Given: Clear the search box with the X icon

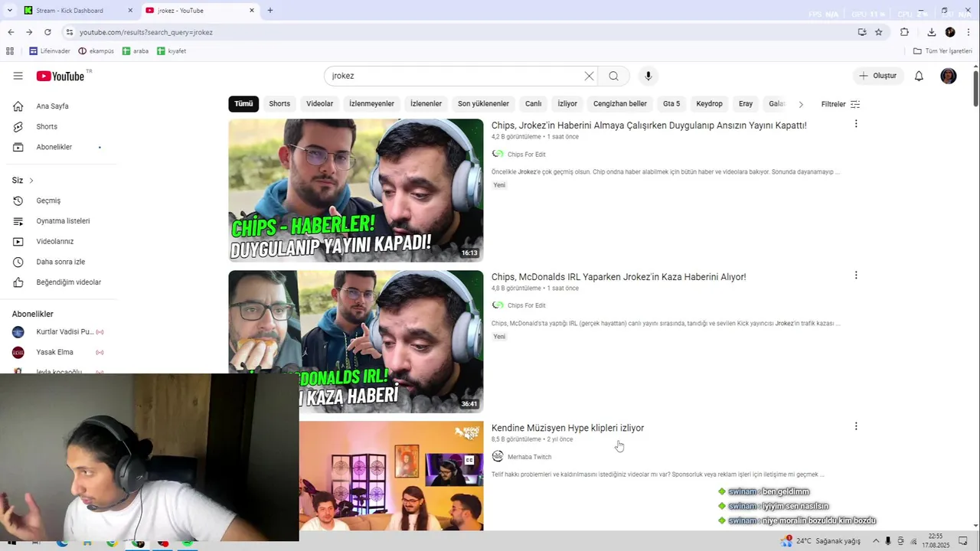Looking at the screenshot, I should point(589,76).
